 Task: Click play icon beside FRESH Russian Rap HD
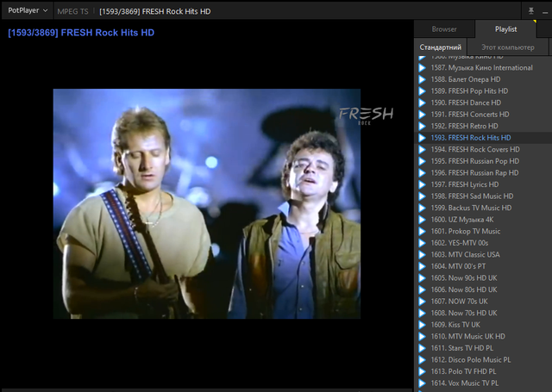pyautogui.click(x=422, y=172)
